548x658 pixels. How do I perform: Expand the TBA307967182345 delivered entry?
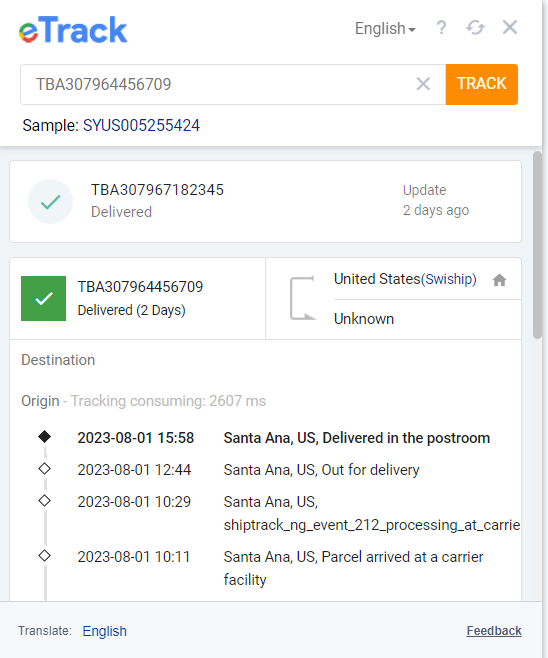click(265, 201)
